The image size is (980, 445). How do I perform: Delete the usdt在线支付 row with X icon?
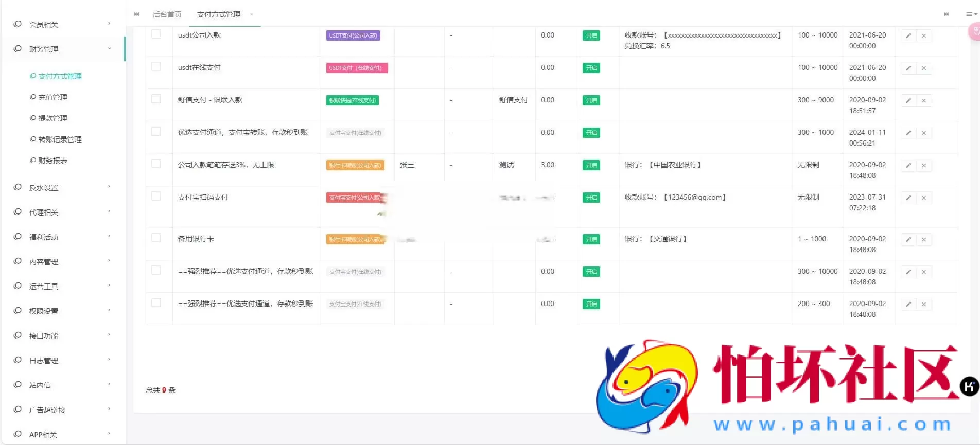(x=924, y=68)
